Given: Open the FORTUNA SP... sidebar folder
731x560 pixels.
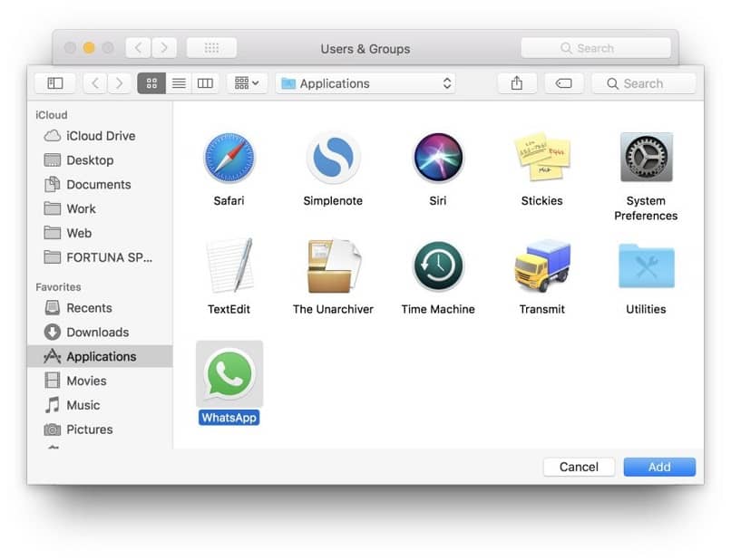Looking at the screenshot, I should click(100, 257).
